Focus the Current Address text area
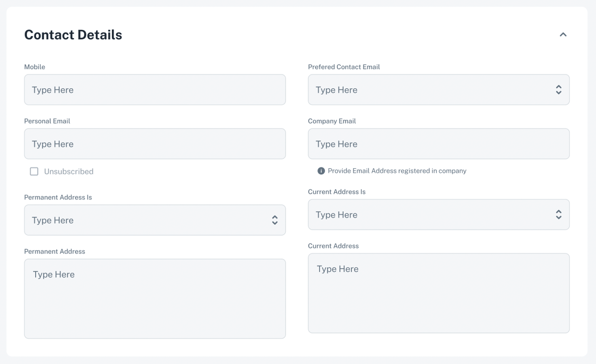This screenshot has width=596, height=364. (x=439, y=293)
